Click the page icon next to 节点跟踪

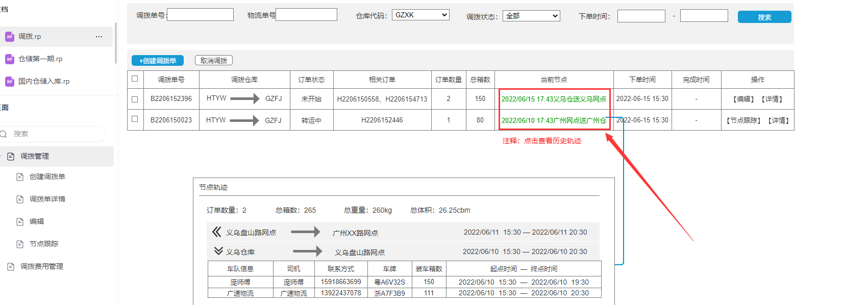click(20, 244)
